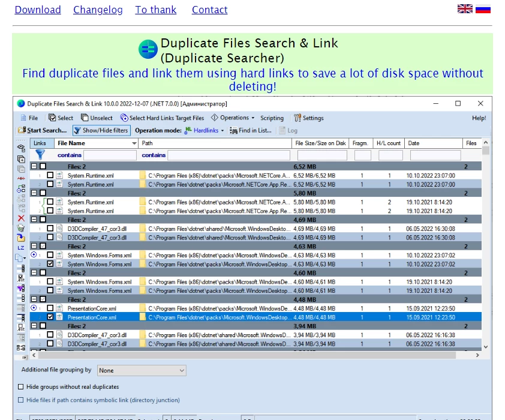Click the Start Search button
Screen dimensions: 505x420
click(x=43, y=130)
